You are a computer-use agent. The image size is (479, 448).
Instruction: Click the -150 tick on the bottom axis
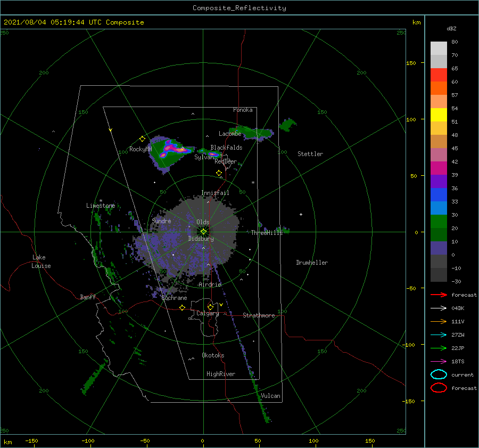(x=31, y=441)
